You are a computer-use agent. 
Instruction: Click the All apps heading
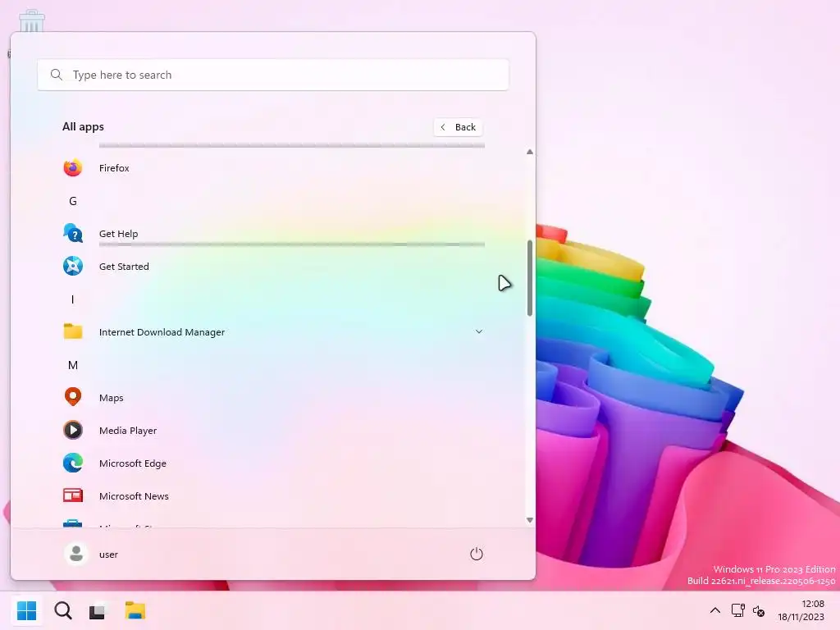(83, 126)
